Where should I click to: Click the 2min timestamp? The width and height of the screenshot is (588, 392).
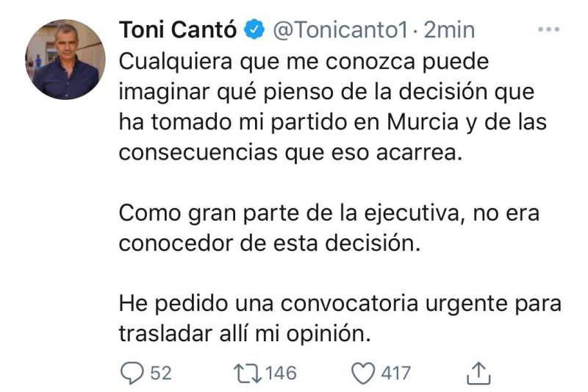[449, 30]
